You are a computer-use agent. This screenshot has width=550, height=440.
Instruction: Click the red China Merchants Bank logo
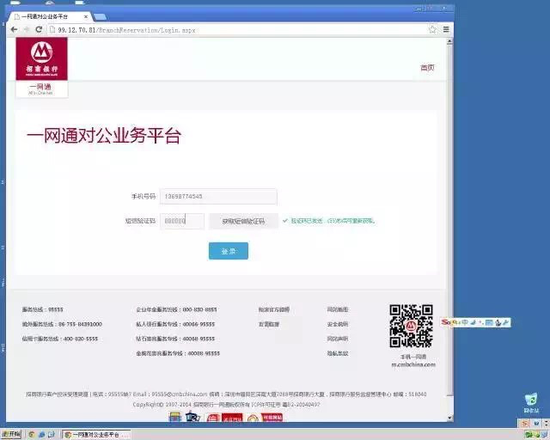[x=42, y=59]
